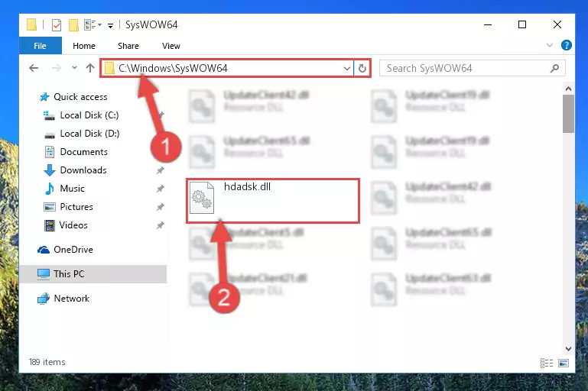Image resolution: width=588 pixels, height=391 pixels.
Task: Switch to the View ribbon tab
Action: (x=171, y=46)
